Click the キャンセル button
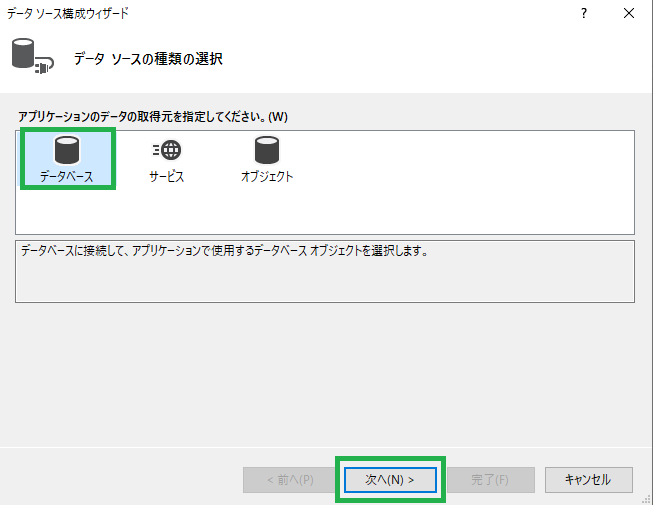653x505 pixels. point(588,480)
